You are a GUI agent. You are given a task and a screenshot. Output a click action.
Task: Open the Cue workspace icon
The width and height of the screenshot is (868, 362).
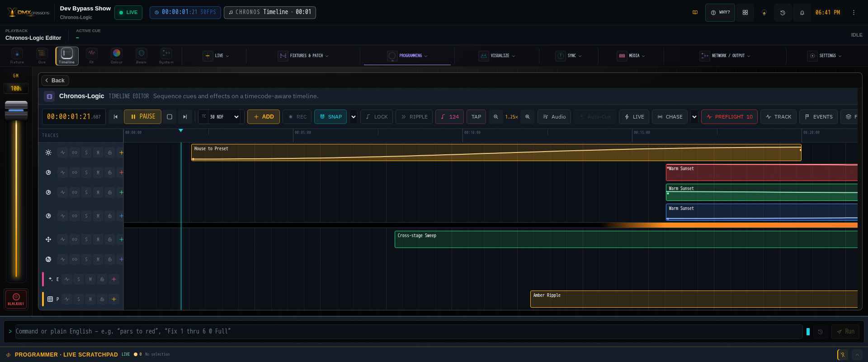(42, 56)
